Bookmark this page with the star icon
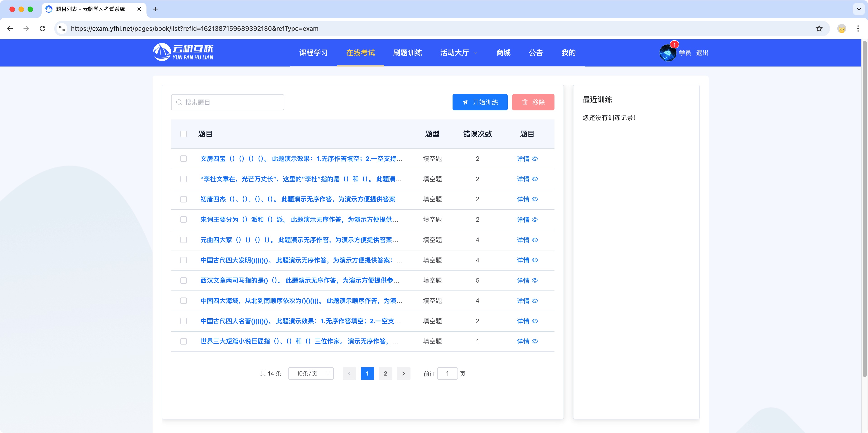868x433 pixels. tap(819, 29)
